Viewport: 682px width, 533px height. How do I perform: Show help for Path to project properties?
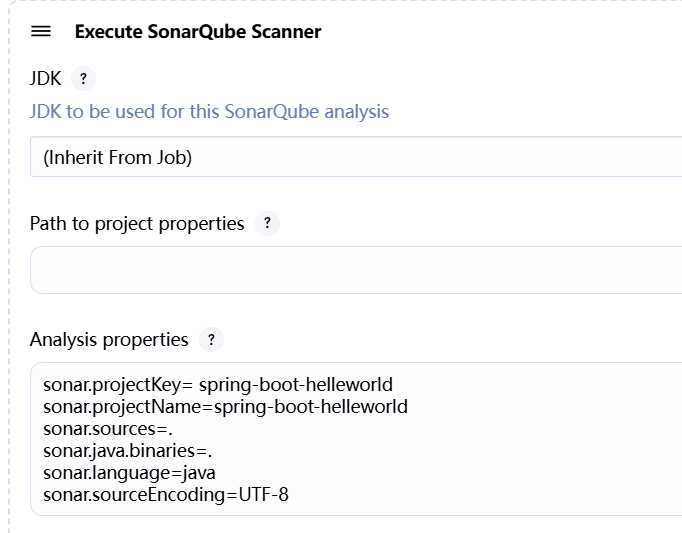click(x=267, y=224)
